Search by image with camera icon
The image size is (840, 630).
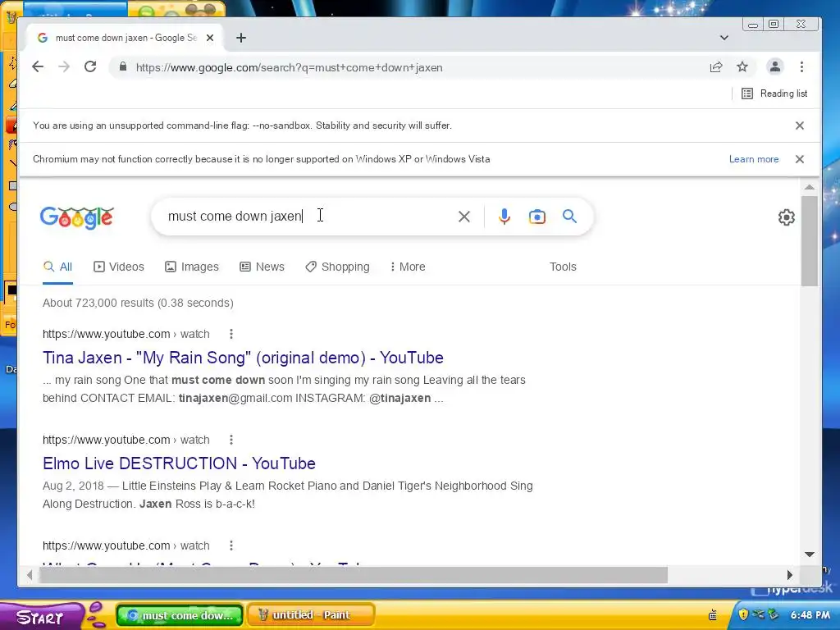pos(536,217)
